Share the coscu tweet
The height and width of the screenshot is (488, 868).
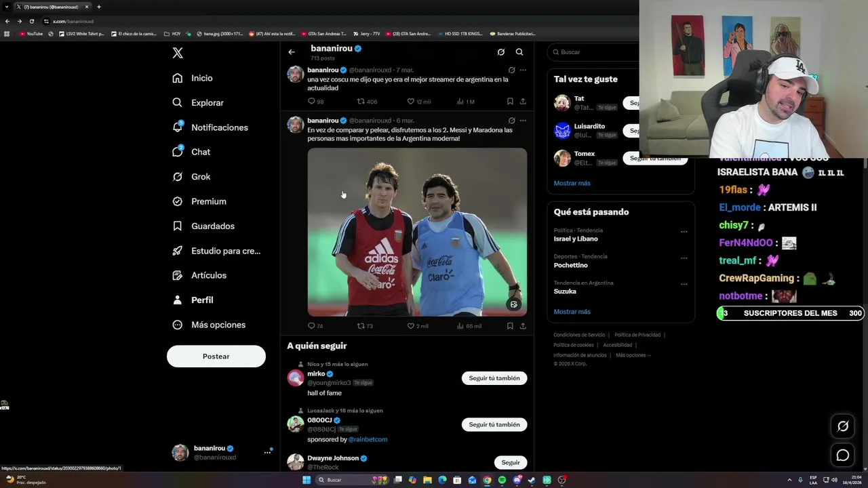[523, 102]
